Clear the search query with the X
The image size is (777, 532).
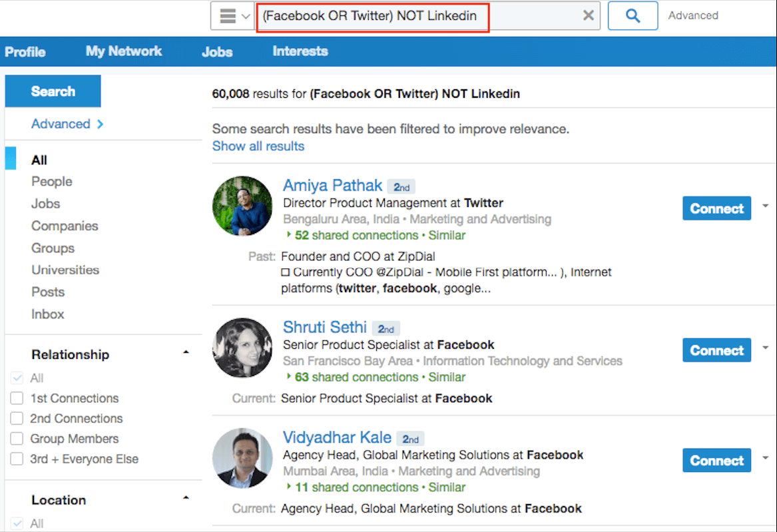(588, 16)
